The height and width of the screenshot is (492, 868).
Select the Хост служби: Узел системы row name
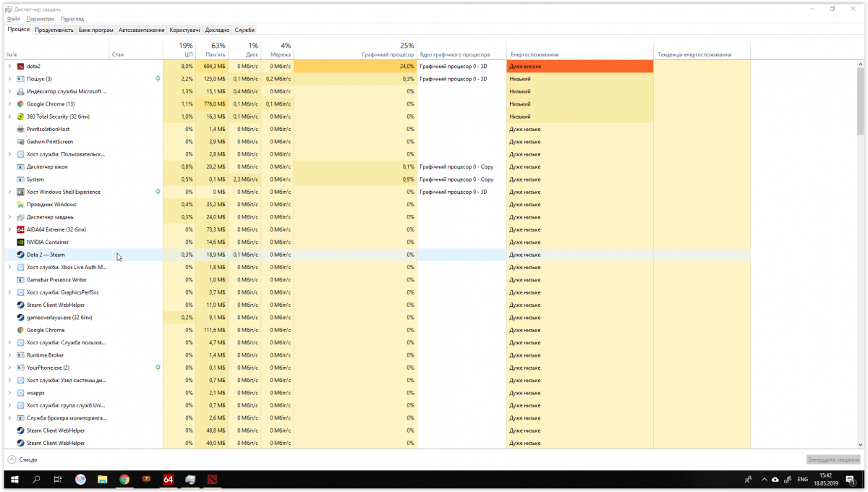67,381
